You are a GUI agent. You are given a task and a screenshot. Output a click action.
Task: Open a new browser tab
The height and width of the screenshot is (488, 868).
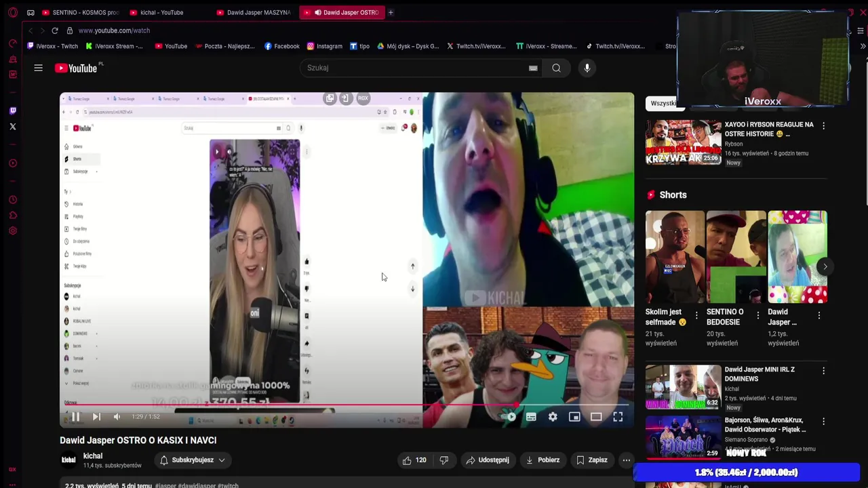[391, 12]
